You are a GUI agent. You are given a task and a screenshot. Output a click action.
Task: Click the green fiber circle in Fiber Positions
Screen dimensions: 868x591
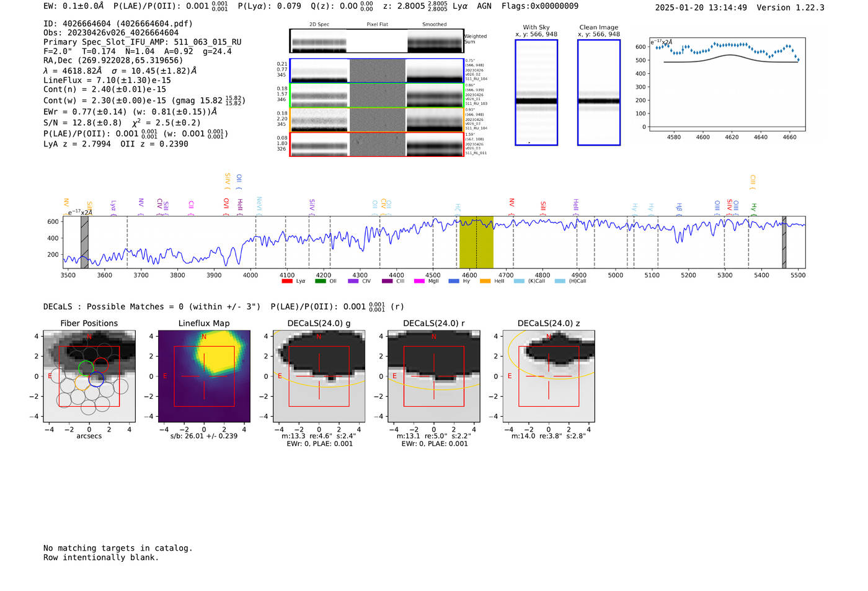86,368
